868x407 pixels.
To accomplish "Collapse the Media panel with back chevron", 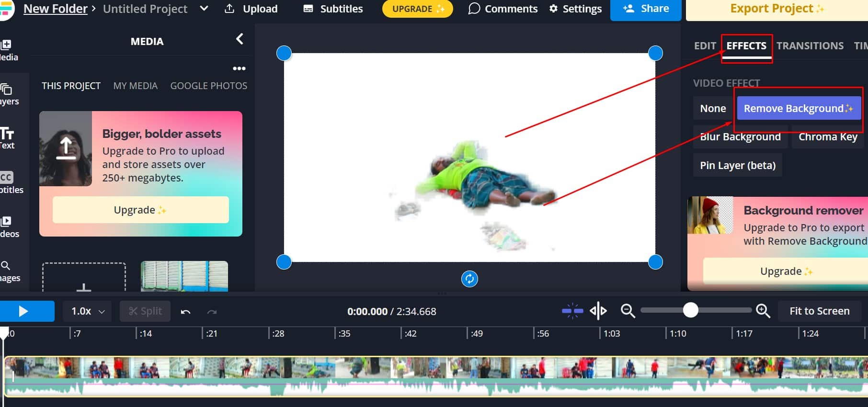I will tap(240, 39).
